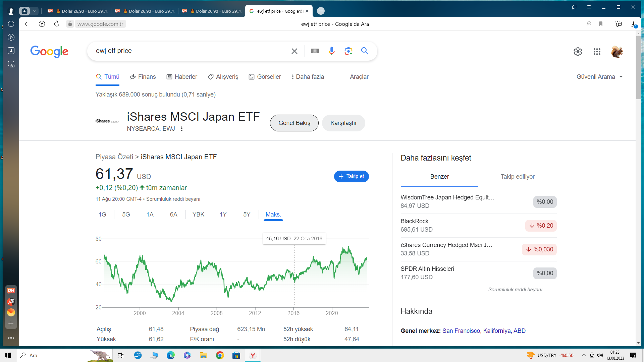This screenshot has height=362, width=644.
Task: Expand the tab stack dropdown arrow
Action: [34, 11]
